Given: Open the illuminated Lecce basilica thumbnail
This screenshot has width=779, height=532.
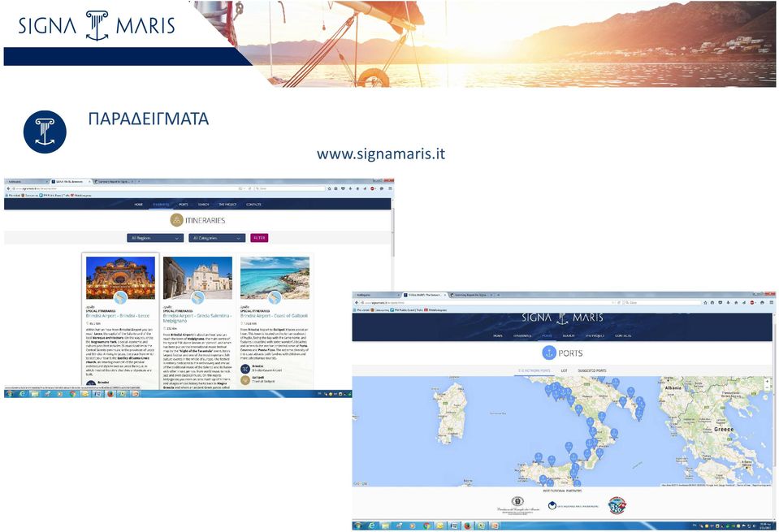Looking at the screenshot, I should tap(120, 278).
